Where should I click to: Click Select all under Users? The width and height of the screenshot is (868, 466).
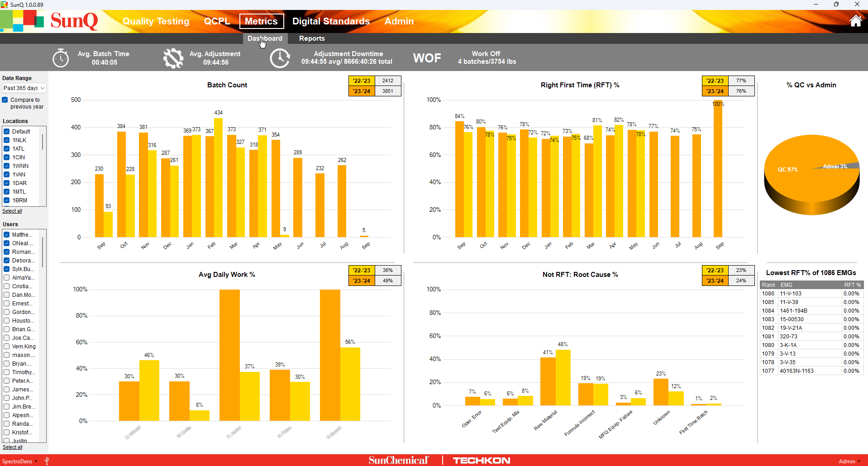[12, 447]
